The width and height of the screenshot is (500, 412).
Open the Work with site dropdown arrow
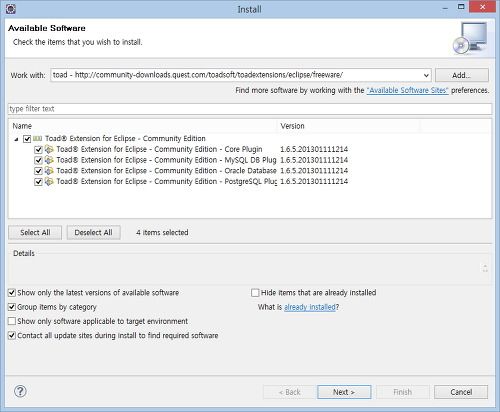click(426, 75)
